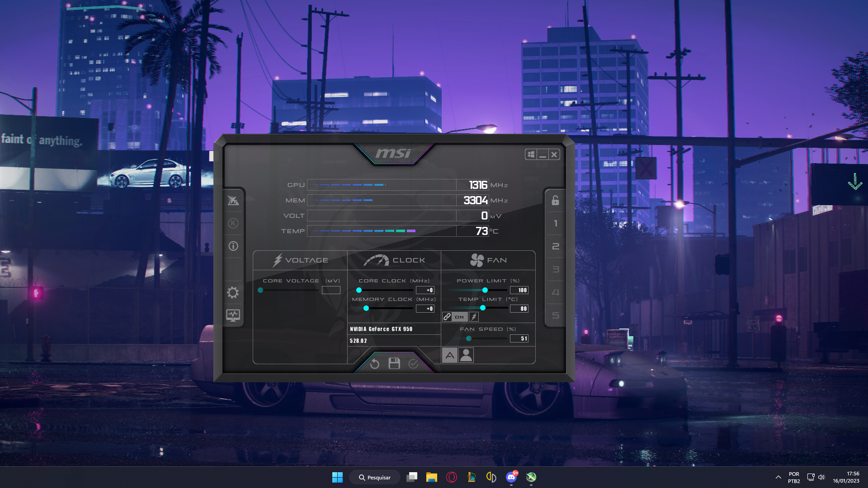Minimize the MSI Afterburner window
The image size is (868, 488).
coord(542,155)
